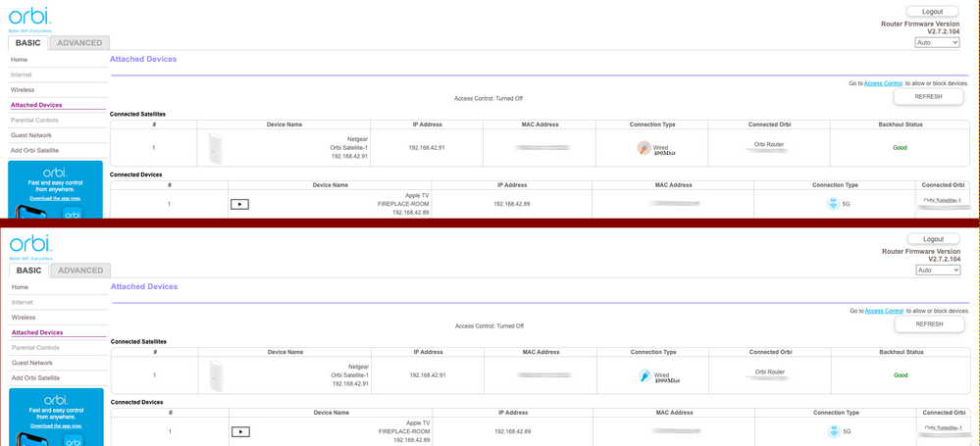Click the Orbi app icon in the upper page's ad banner
Viewport: 980px width, 446px height.
[73, 213]
